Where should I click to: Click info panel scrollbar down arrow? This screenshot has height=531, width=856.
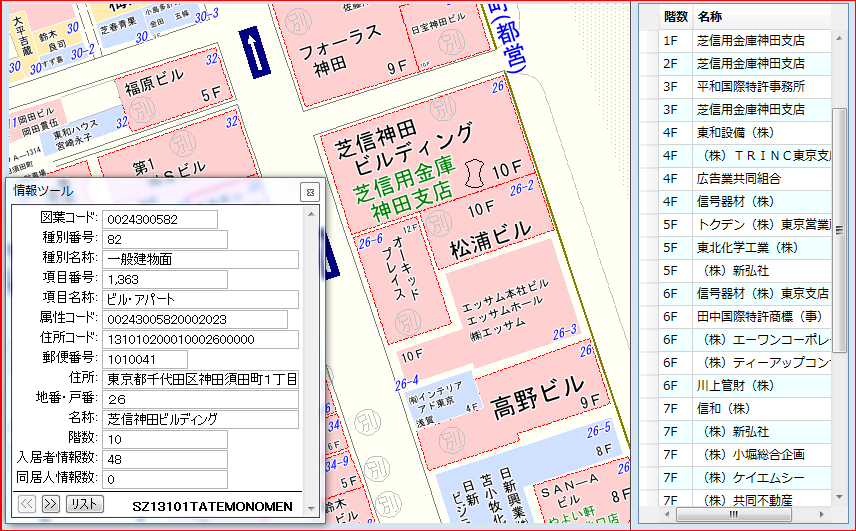(311, 509)
